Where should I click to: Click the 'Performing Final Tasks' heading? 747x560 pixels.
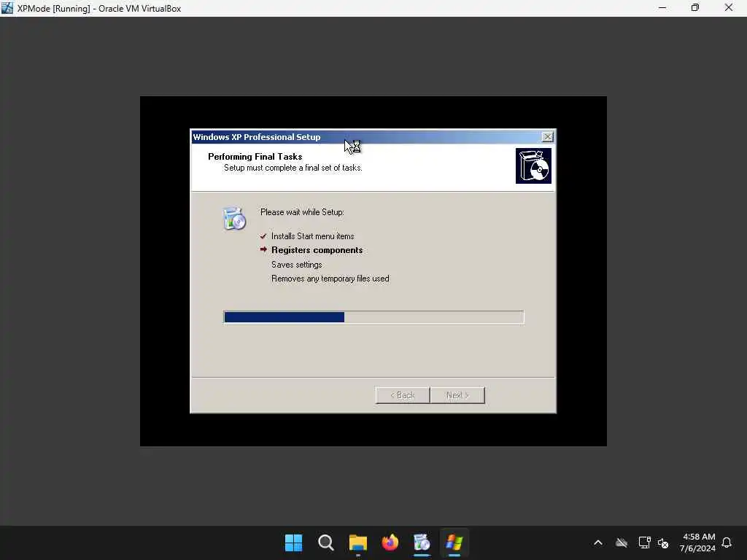coord(255,157)
